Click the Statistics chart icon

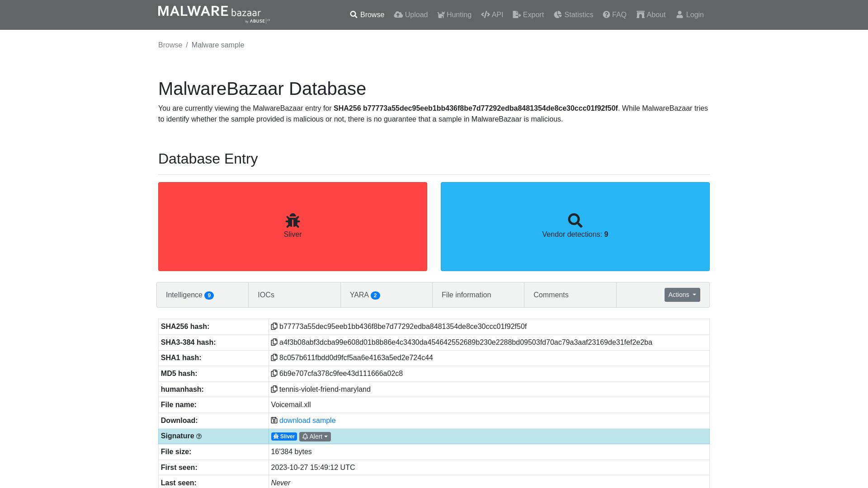tap(557, 14)
